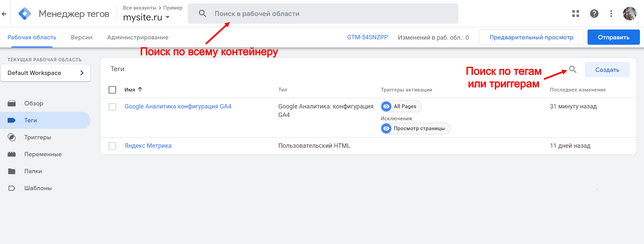
Task: Click the tags table search icon
Action: tap(573, 69)
